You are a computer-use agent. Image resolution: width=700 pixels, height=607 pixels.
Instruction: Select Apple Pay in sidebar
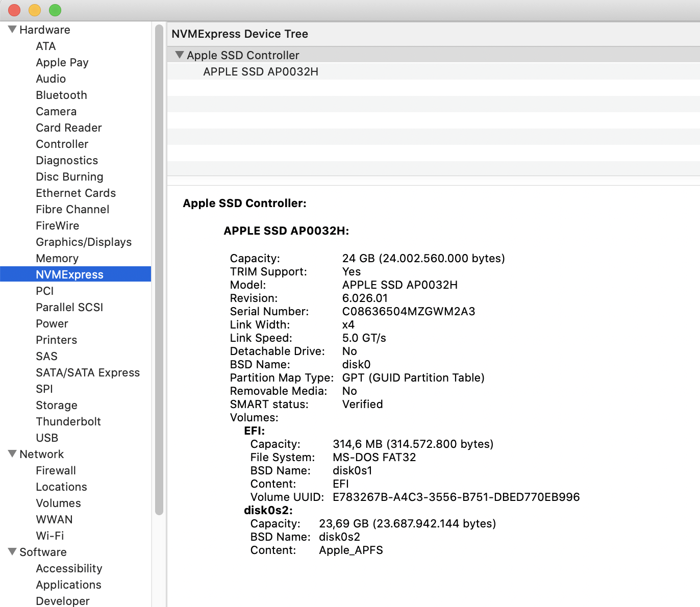[x=62, y=62]
